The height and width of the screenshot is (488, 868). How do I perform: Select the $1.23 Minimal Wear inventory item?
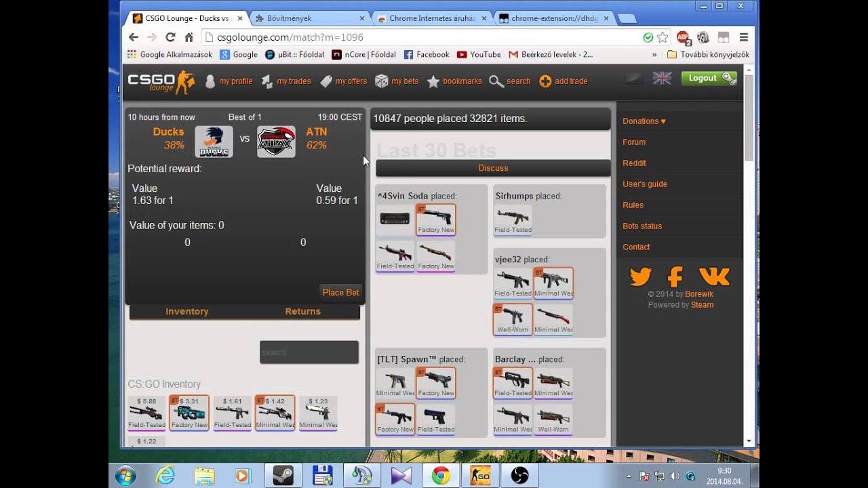318,413
